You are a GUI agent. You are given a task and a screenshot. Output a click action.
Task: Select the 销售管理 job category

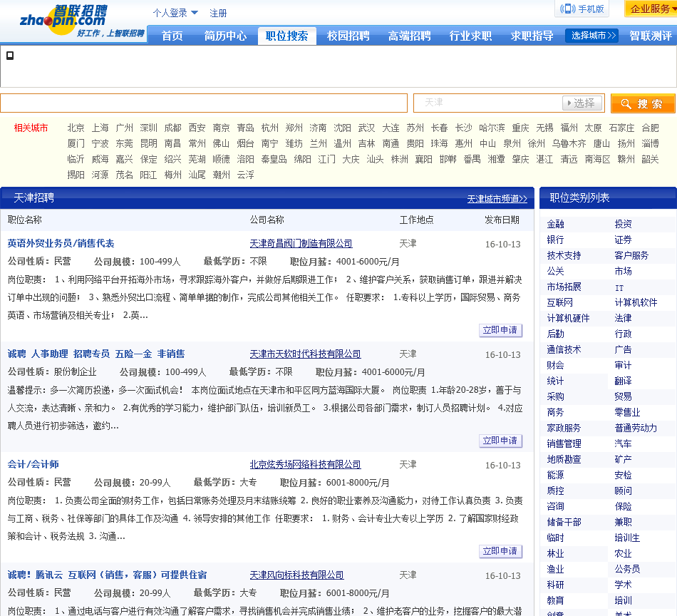(564, 444)
